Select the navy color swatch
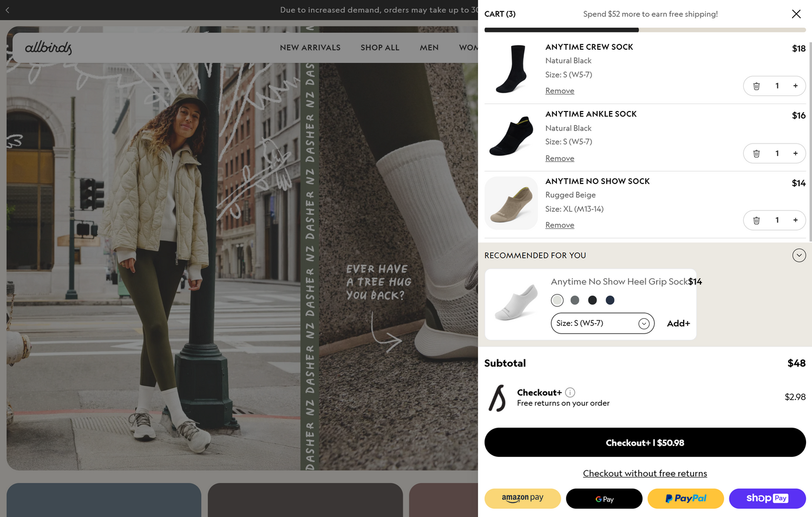This screenshot has width=812, height=517. pos(610,300)
